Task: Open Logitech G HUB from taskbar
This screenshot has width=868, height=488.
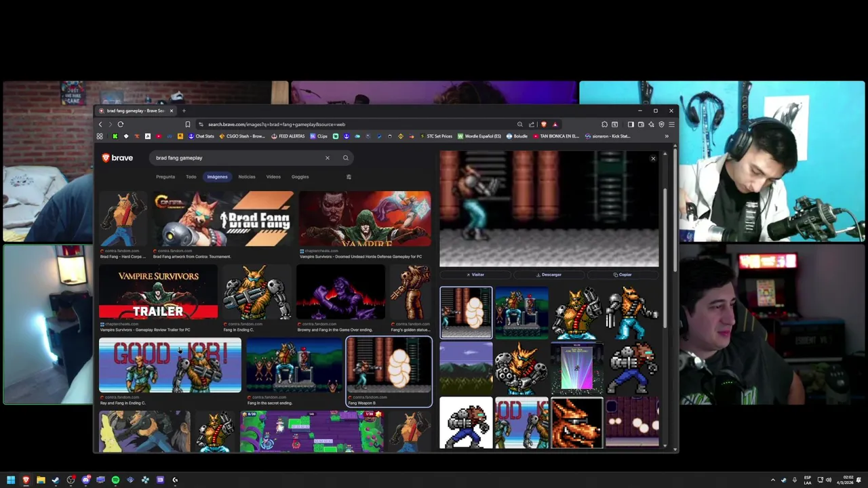Action: coord(175,480)
